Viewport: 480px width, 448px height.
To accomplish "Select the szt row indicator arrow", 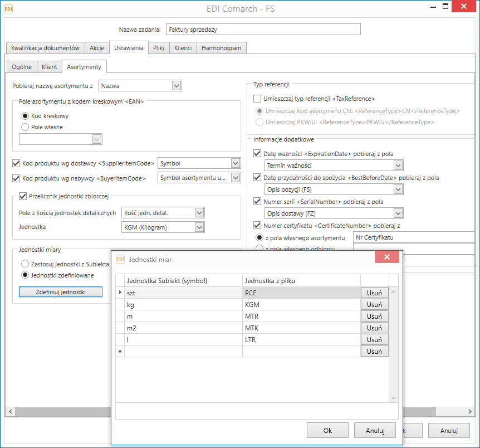I will click(x=120, y=293).
